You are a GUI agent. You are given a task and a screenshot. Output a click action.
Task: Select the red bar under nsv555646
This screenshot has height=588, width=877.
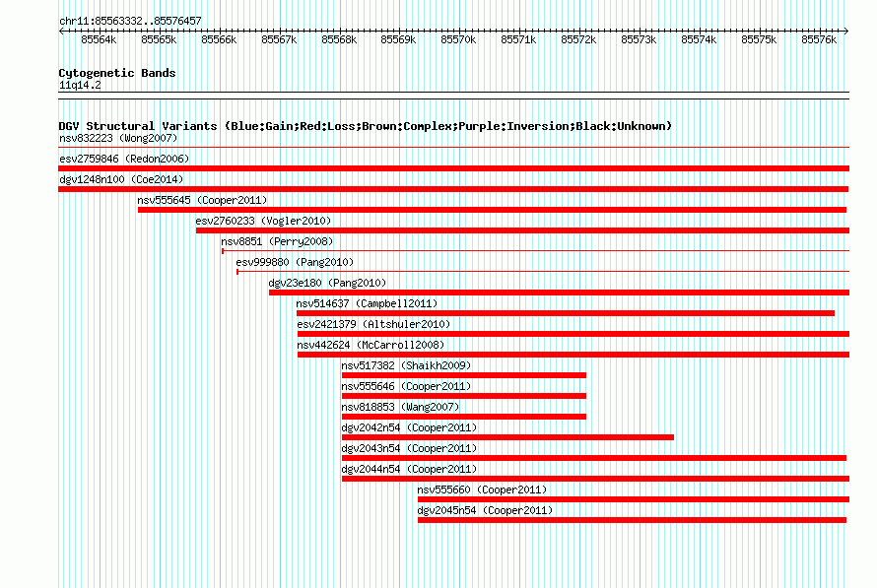pos(464,396)
